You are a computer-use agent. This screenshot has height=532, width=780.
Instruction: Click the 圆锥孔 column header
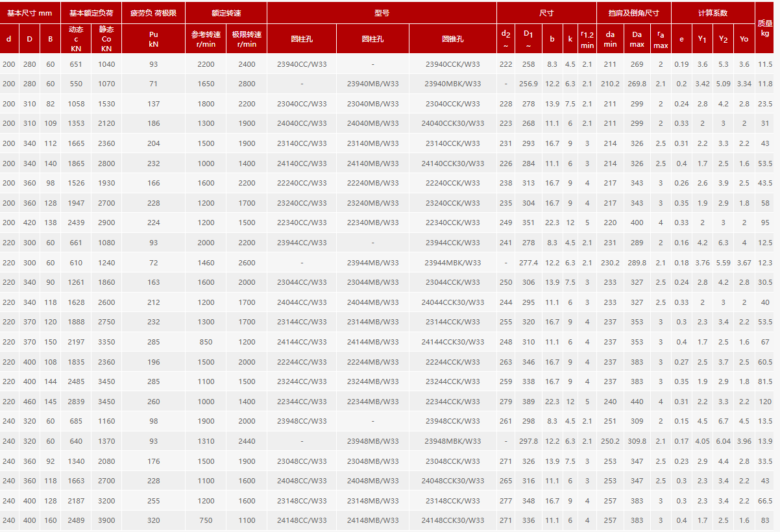tap(453, 39)
